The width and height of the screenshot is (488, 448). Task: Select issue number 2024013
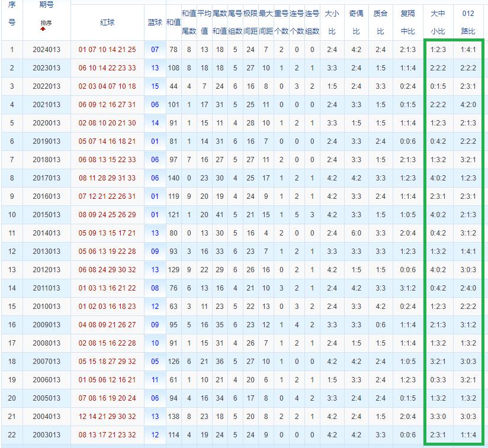click(46, 50)
